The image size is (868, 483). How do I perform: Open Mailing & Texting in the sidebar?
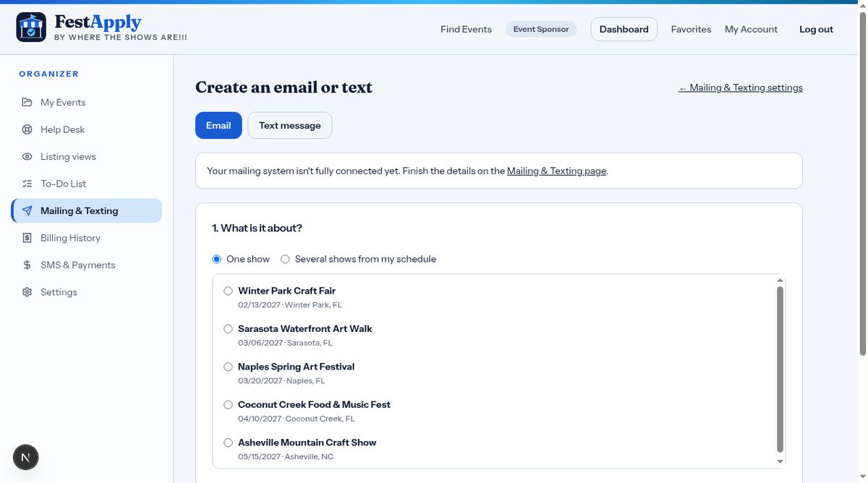click(86, 211)
